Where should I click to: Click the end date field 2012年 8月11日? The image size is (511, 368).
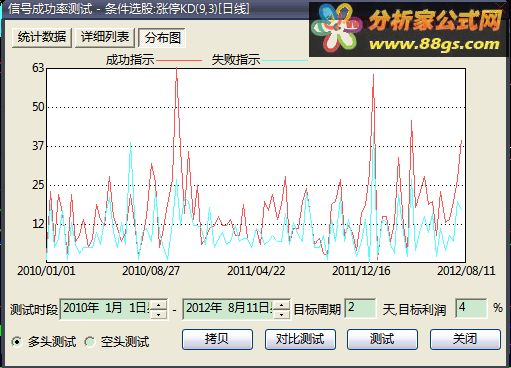[x=228, y=309]
